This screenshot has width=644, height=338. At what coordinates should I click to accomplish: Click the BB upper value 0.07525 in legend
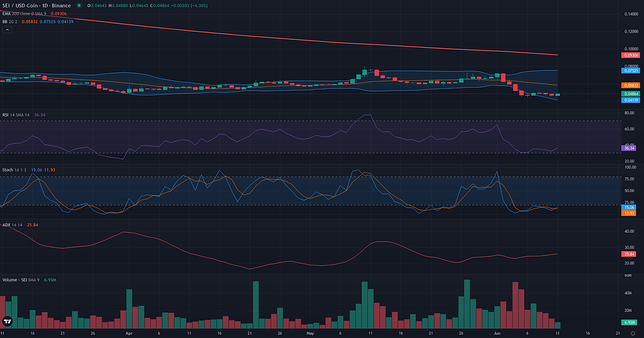(47, 21)
